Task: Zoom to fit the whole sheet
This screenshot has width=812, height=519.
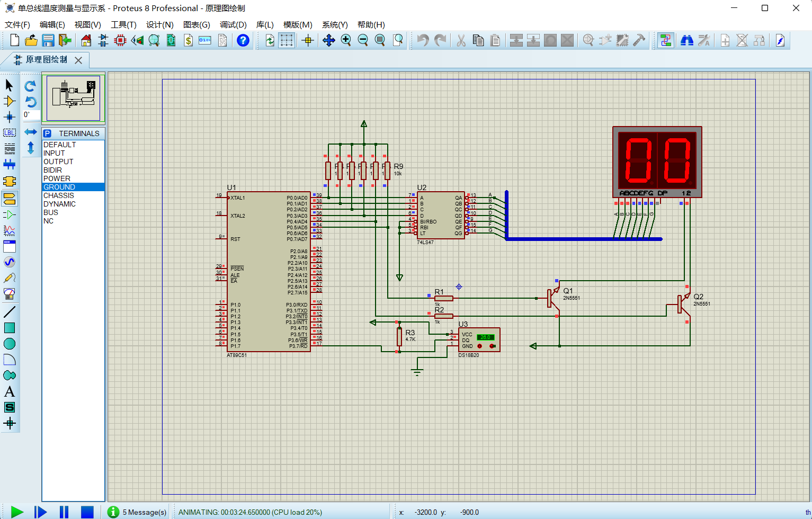Action: [x=380, y=40]
